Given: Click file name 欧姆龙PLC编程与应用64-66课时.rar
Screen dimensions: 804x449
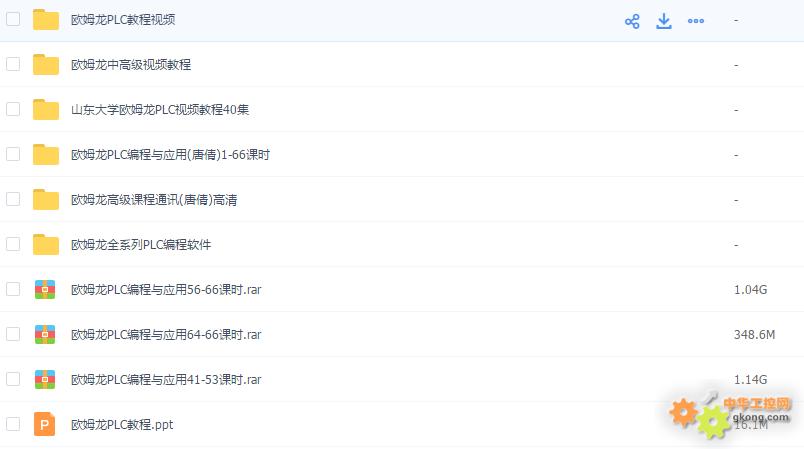Looking at the screenshot, I should [166, 335].
